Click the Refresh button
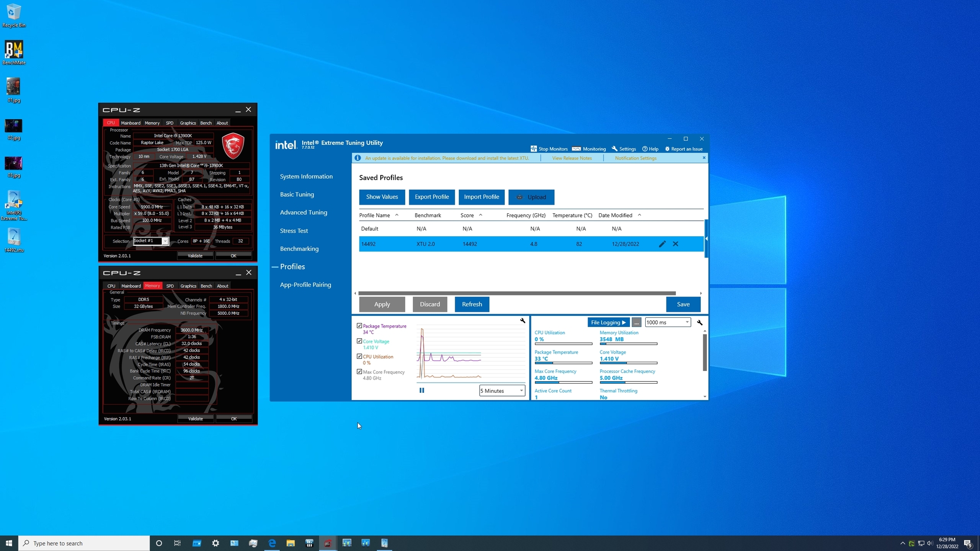The width and height of the screenshot is (980, 551). (472, 304)
